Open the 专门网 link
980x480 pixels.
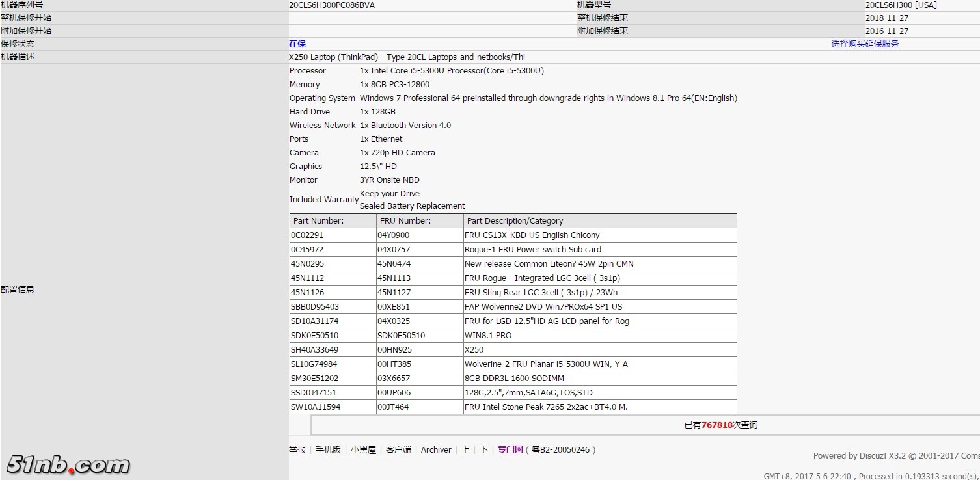pos(510,449)
